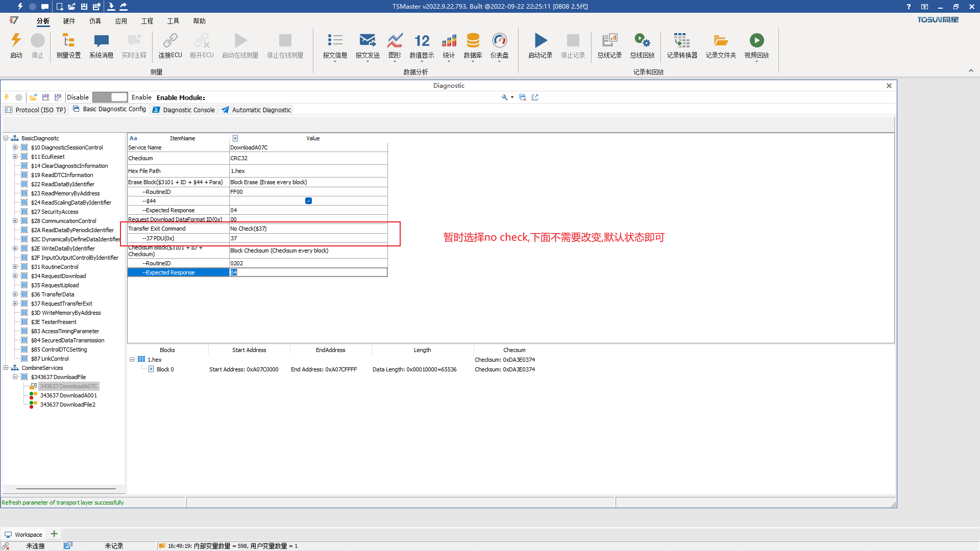Click the open-folder icon in Diagnostic toolbar

pos(33,97)
